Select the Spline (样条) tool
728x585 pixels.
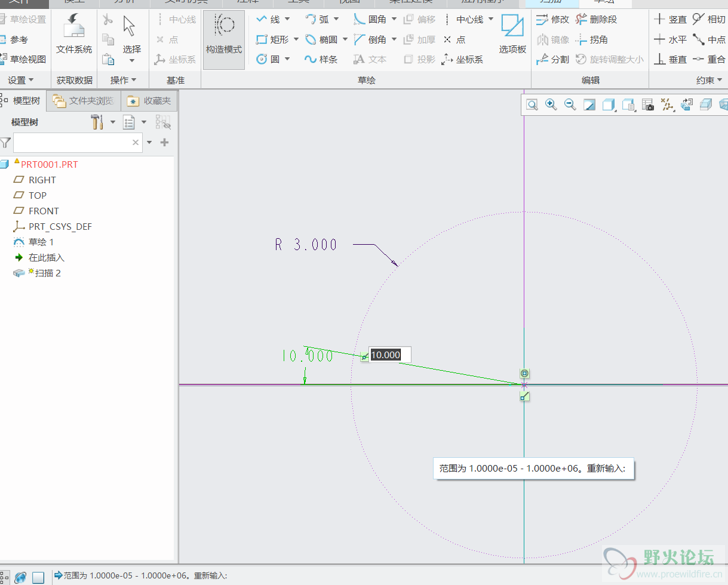(x=321, y=59)
